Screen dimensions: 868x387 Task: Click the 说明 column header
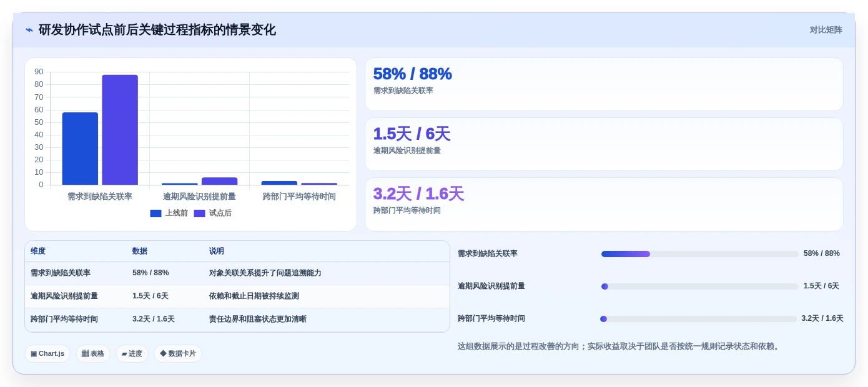click(x=217, y=251)
